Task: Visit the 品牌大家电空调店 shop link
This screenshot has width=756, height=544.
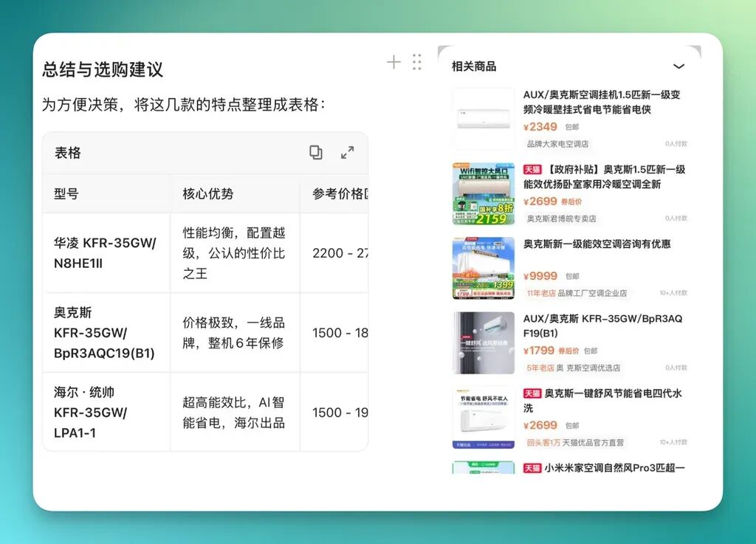Action: click(x=558, y=144)
